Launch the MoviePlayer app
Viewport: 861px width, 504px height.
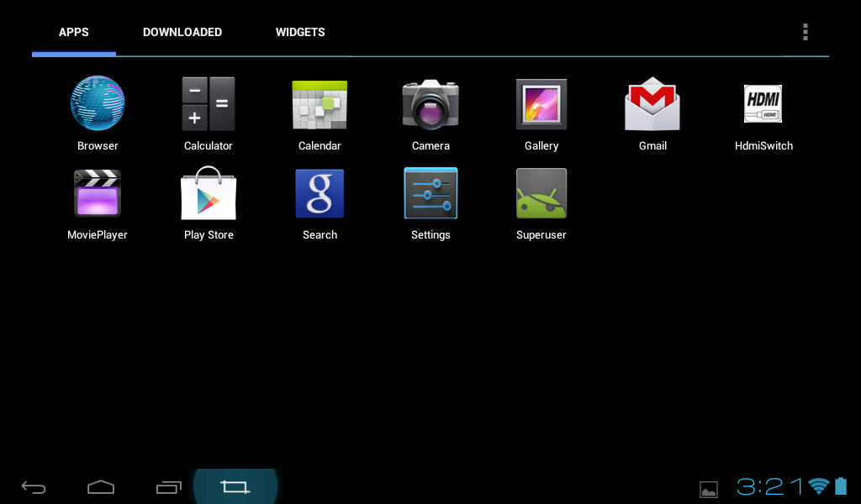pos(98,193)
